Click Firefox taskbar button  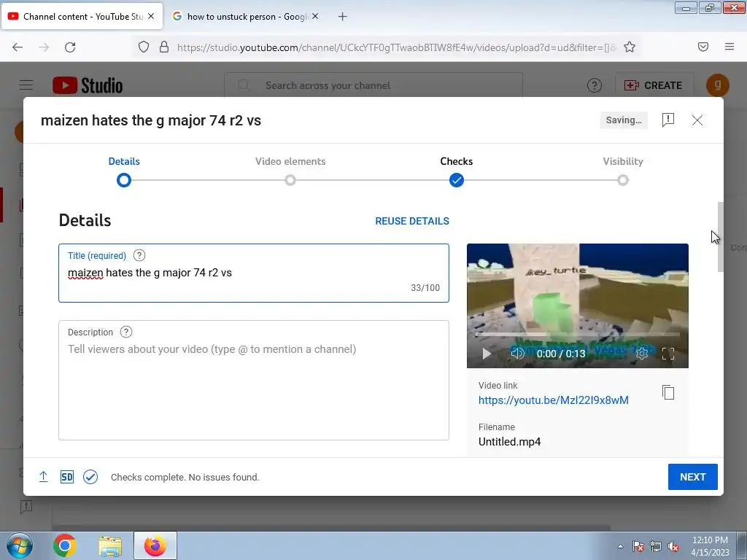(155, 545)
